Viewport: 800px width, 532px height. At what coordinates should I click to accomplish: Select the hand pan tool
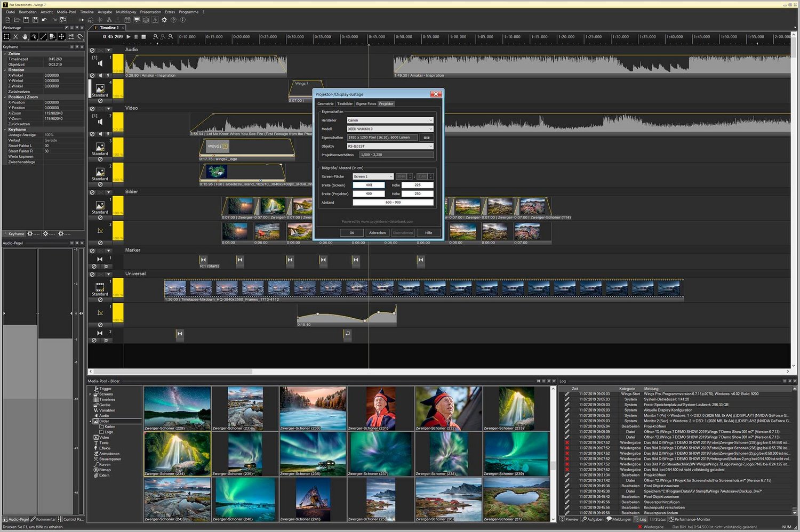pos(25,37)
